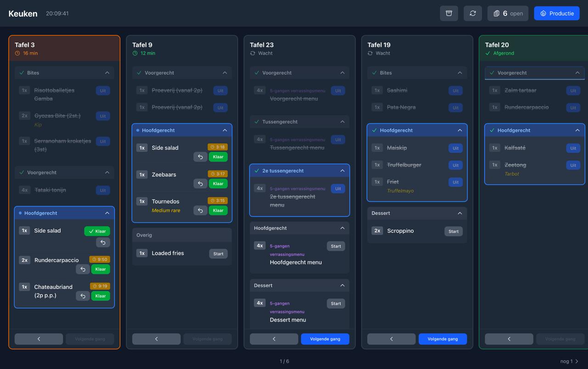Screen dimensions: 588x369
Task: Undo Side salad status on Tafel 3
Action: coord(103,243)
